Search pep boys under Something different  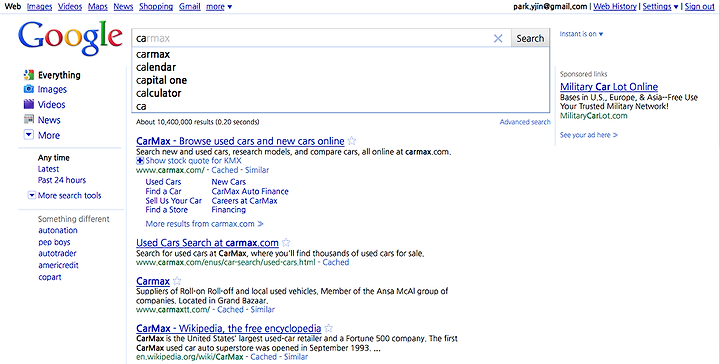(54, 242)
